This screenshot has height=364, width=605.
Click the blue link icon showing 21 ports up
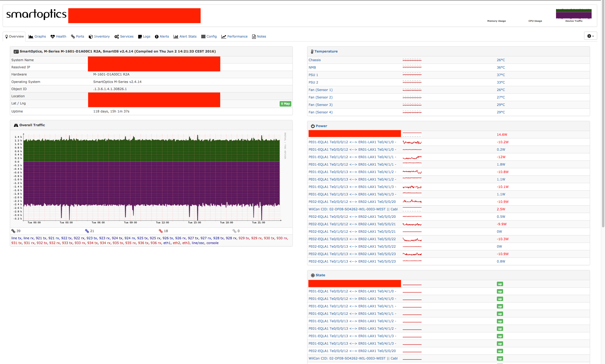pos(86,231)
